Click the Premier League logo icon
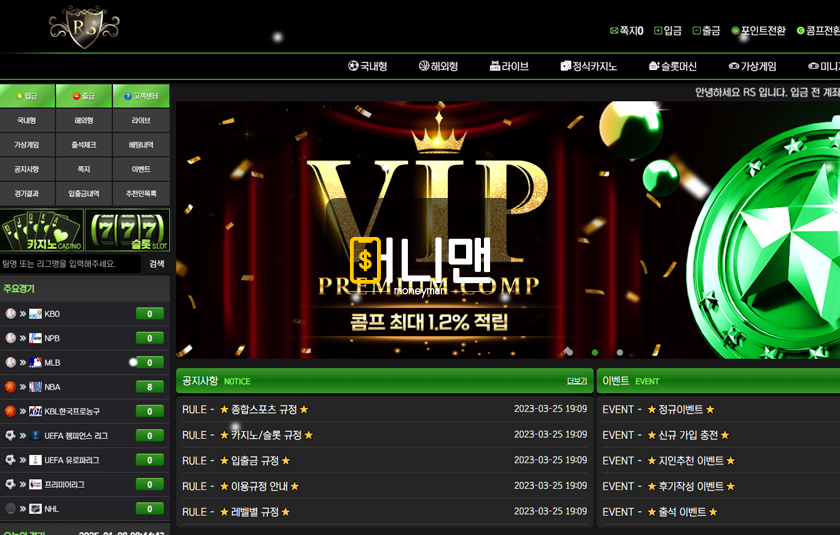The image size is (840, 535). point(35,484)
